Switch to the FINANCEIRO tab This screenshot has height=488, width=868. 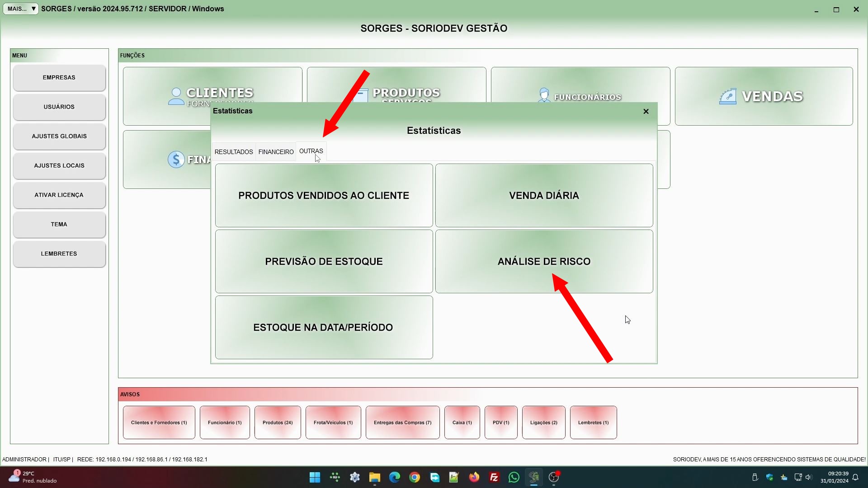tap(276, 152)
